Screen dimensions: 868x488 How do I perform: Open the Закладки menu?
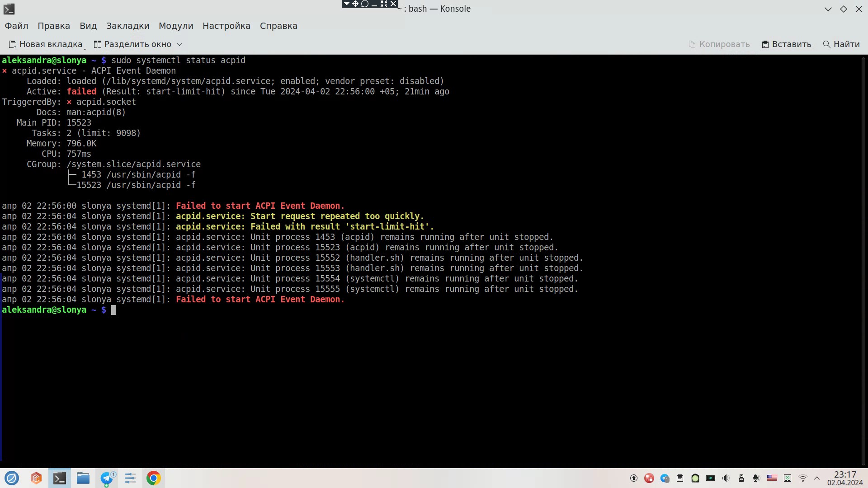pyautogui.click(x=127, y=26)
